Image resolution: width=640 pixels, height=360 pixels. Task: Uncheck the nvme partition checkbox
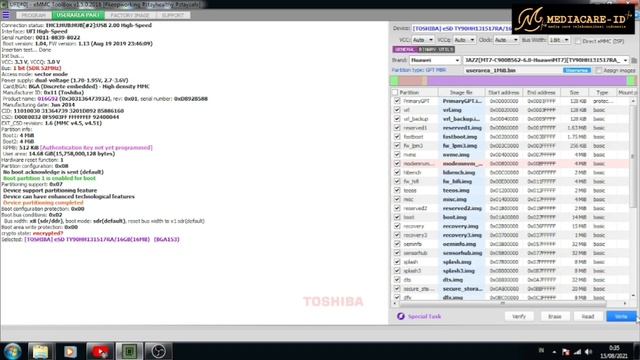(x=397, y=155)
